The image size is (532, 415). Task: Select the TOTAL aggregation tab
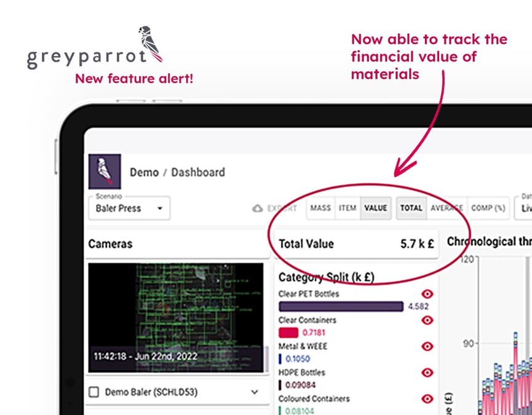(x=411, y=208)
